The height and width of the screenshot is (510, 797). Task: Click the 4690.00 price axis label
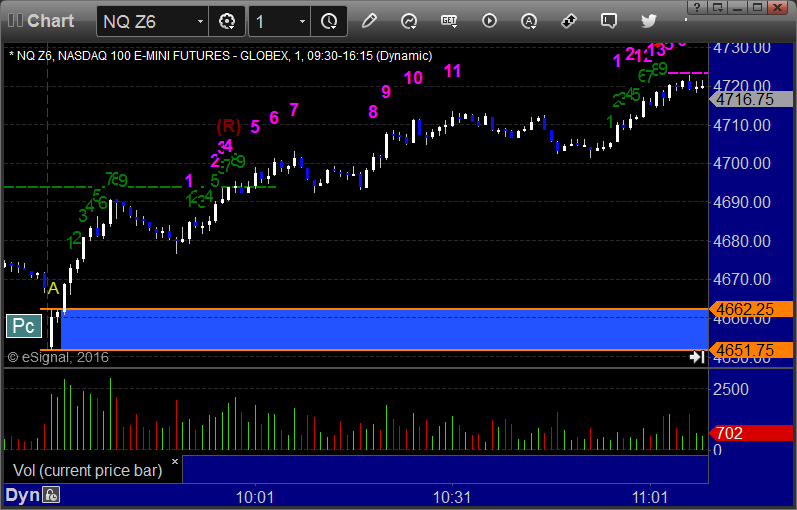(x=742, y=202)
